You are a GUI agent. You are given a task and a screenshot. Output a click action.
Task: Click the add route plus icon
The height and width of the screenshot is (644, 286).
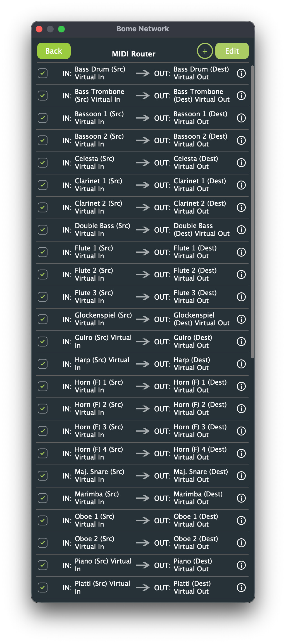click(205, 51)
